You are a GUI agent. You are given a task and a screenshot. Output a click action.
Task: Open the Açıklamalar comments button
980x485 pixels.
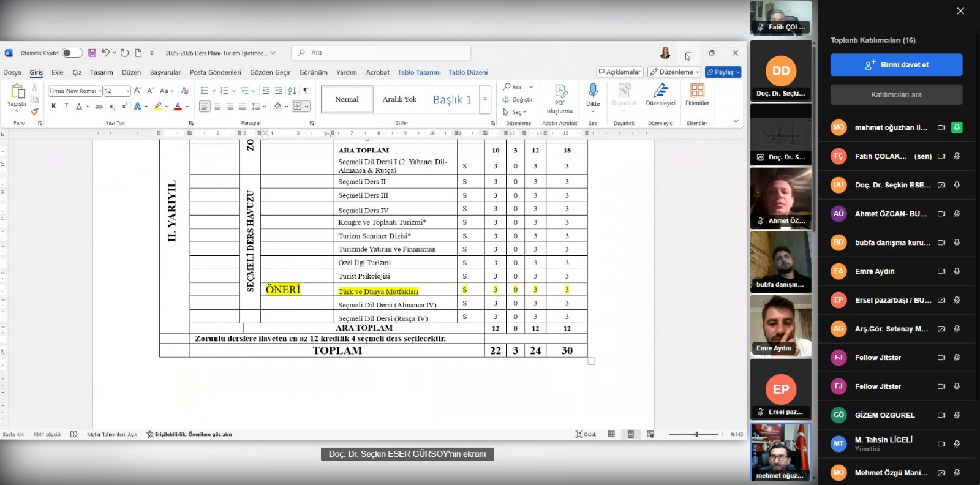click(x=620, y=72)
